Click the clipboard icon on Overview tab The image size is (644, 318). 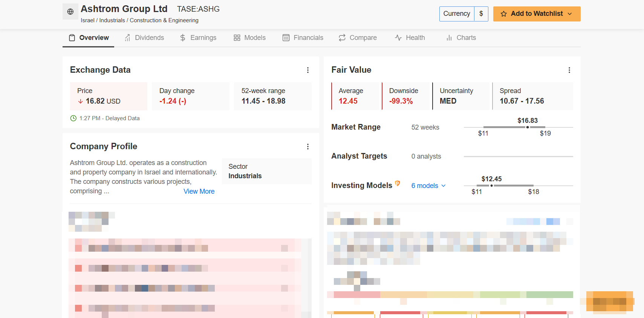tap(72, 38)
